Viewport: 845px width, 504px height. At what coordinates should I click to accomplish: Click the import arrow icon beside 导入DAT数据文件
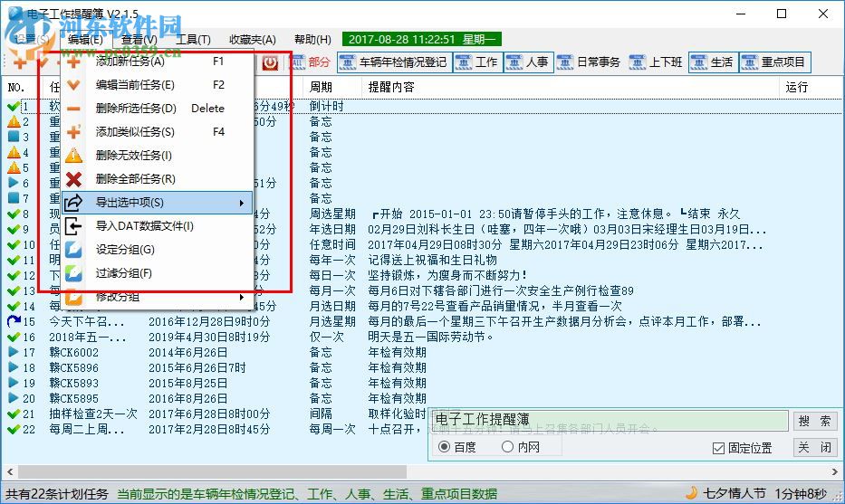point(73,226)
